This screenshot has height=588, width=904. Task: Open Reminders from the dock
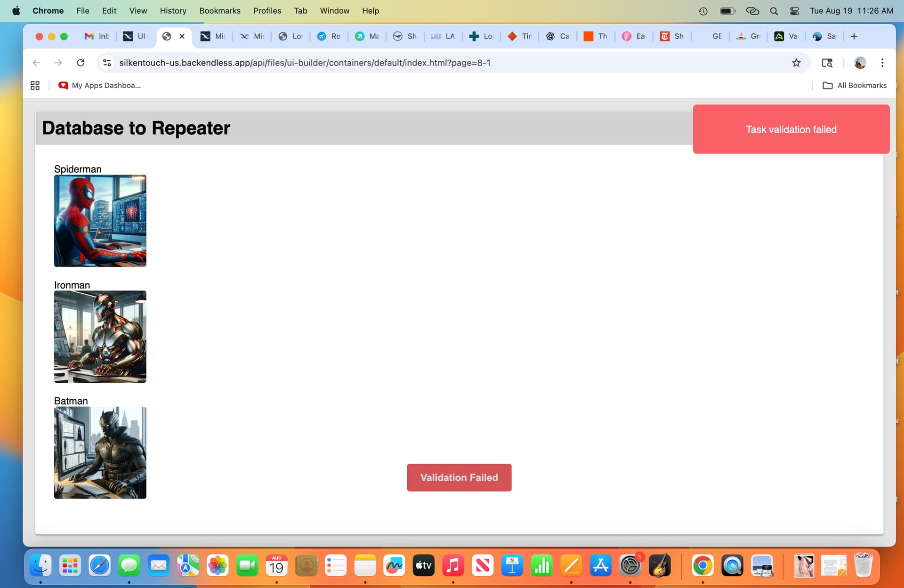tap(336, 565)
